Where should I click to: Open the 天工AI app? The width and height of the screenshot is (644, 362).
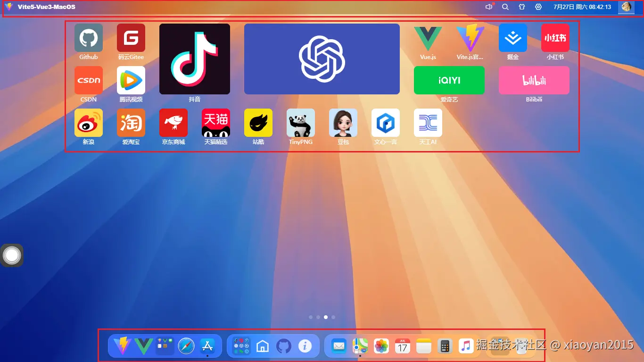(428, 123)
